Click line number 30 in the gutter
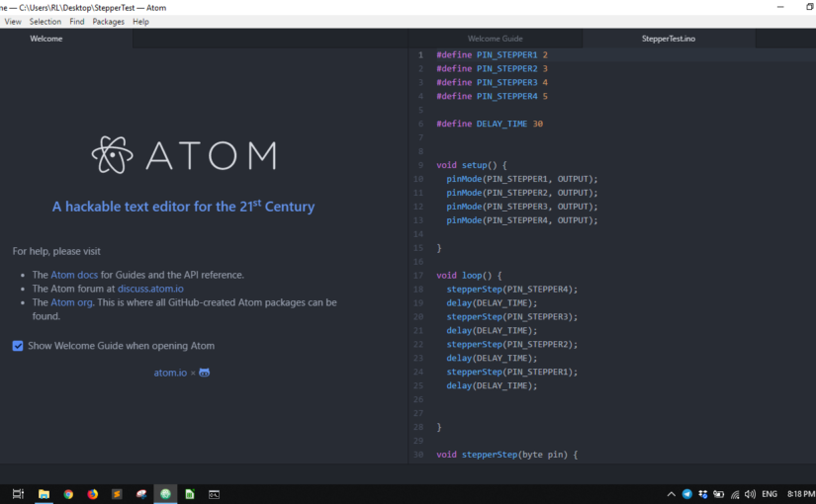 pos(418,454)
